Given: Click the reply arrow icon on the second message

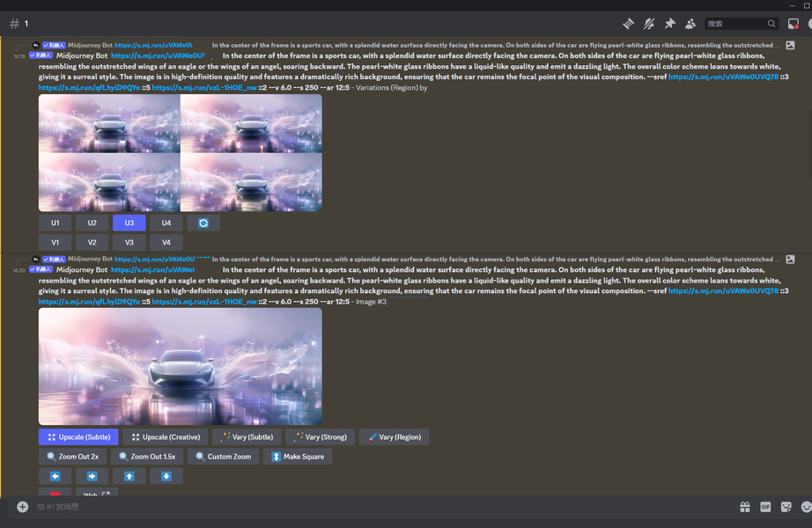Looking at the screenshot, I should [36, 260].
